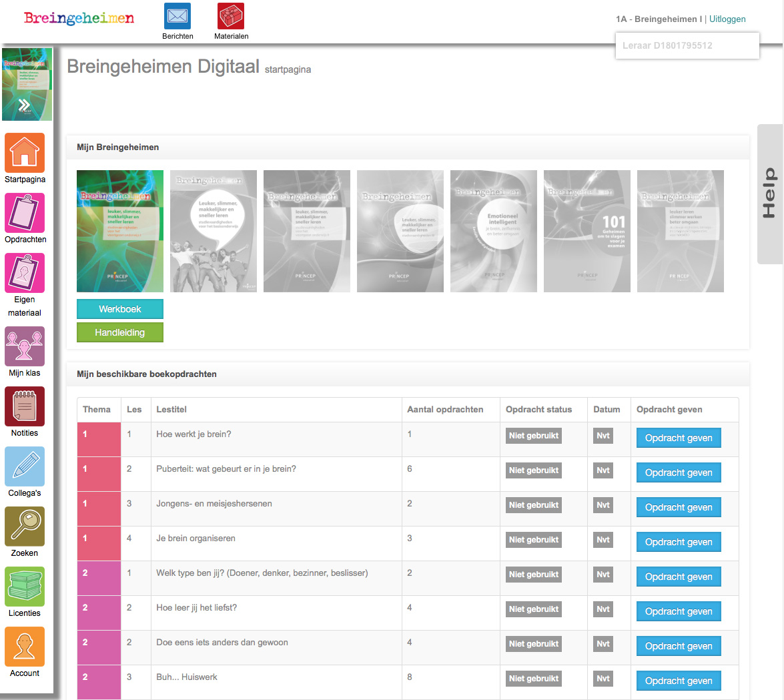784x700 pixels.
Task: Click the Lestitel column header
Action: (x=171, y=410)
